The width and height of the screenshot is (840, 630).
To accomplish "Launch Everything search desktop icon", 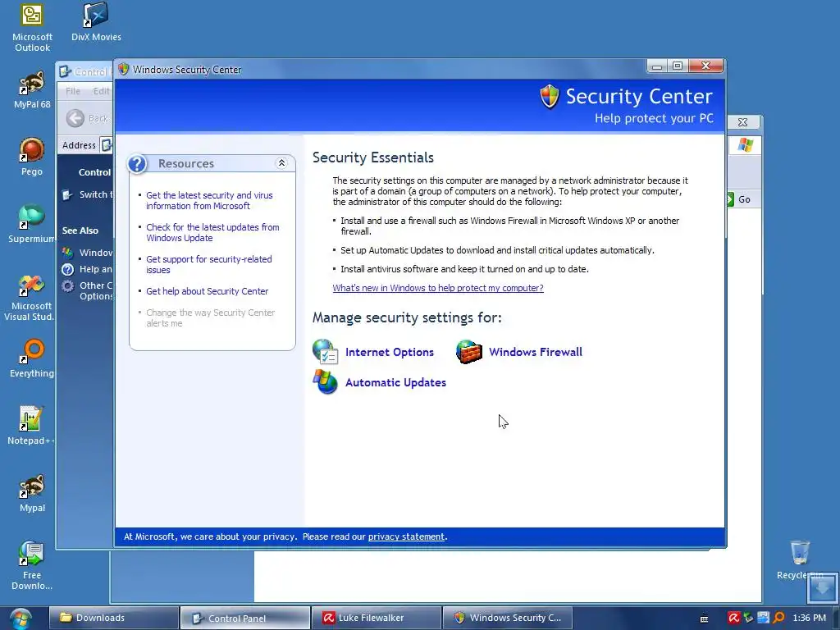I will (32, 358).
